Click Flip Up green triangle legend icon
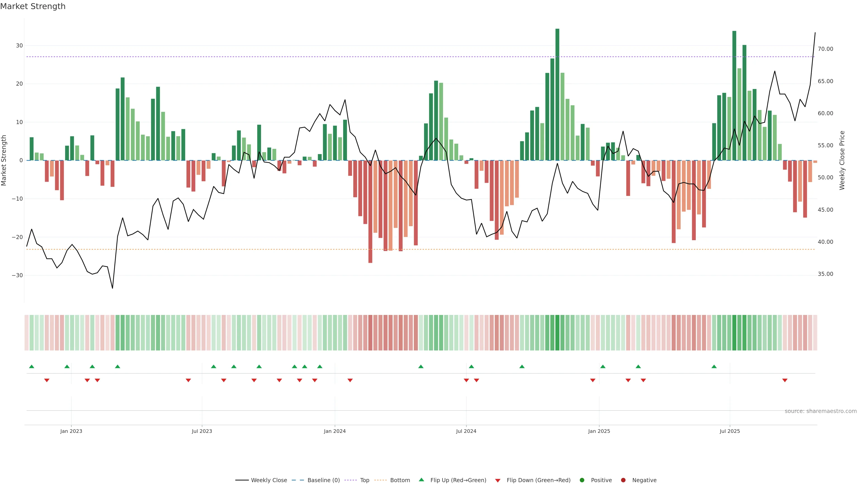868x488 pixels. 421,480
